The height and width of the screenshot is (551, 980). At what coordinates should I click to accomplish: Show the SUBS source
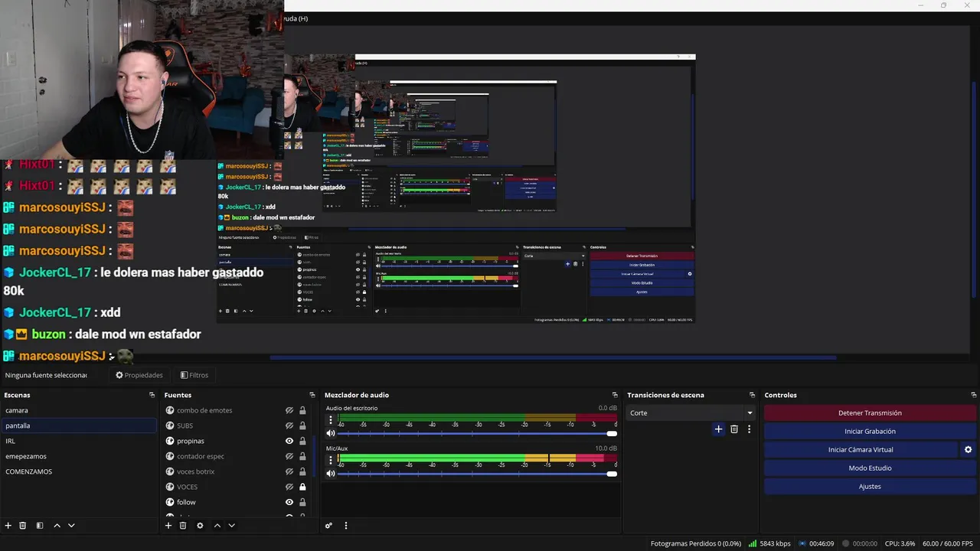pyautogui.click(x=289, y=425)
